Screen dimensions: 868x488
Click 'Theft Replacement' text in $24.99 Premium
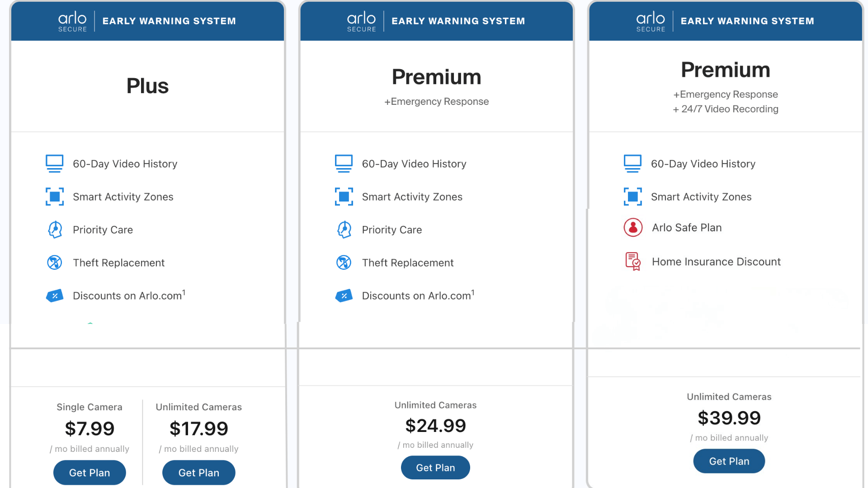click(408, 263)
